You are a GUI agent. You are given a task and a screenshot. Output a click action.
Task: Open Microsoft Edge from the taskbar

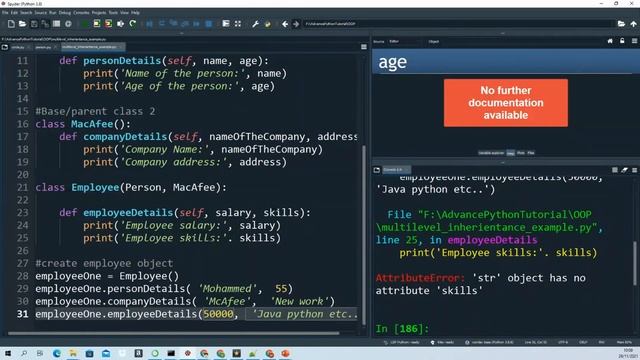tap(57, 353)
